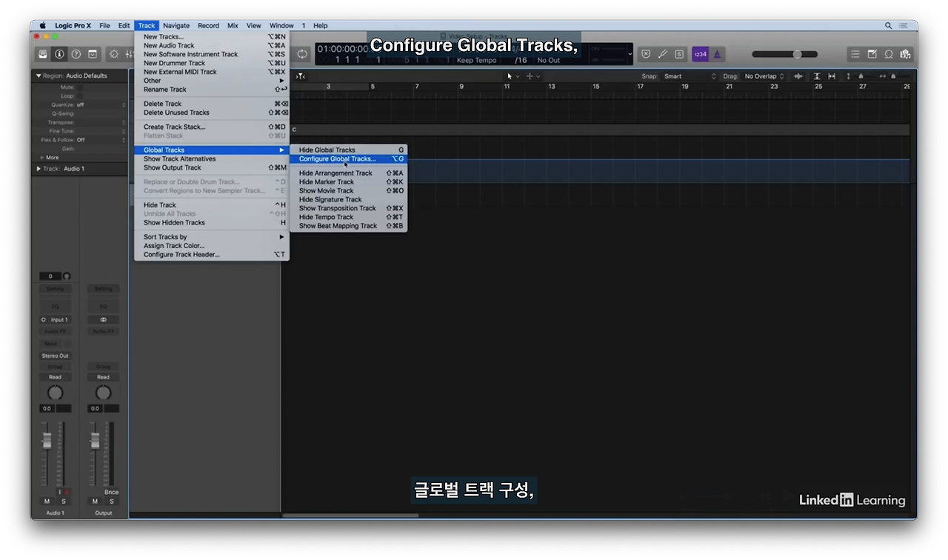Screen dimensions: 948x560
Task: Click the Audio 1 pan knob
Action: [x=56, y=393]
